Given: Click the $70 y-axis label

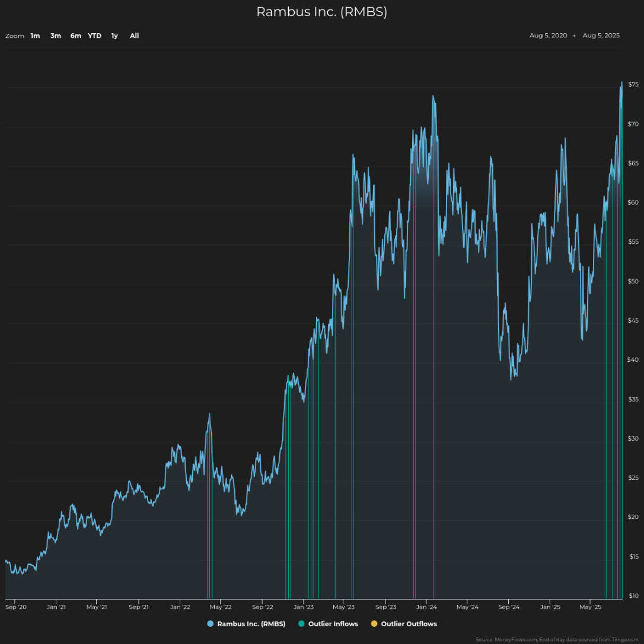Looking at the screenshot, I should pos(633,124).
